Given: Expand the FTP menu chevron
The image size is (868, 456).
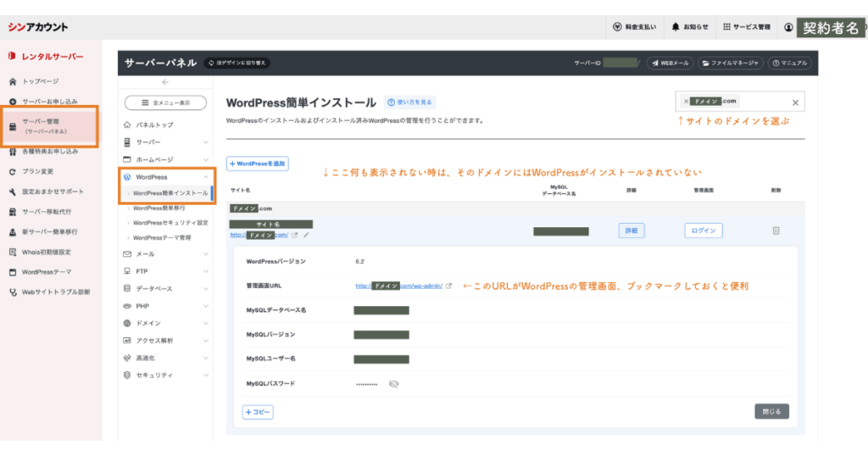Looking at the screenshot, I should [x=206, y=271].
